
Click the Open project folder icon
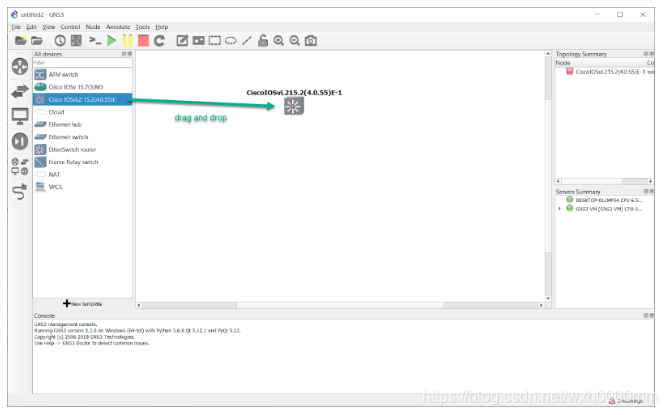point(37,40)
